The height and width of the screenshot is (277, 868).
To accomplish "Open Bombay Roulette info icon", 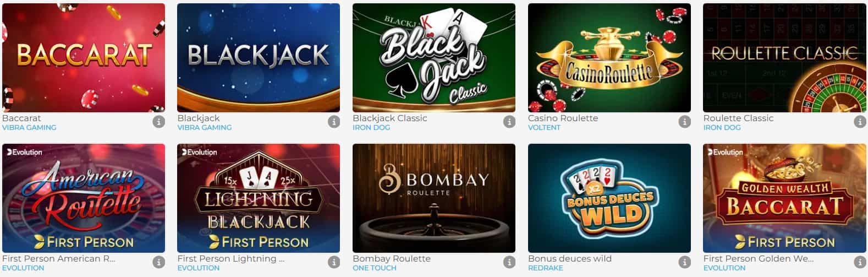I will point(509,262).
